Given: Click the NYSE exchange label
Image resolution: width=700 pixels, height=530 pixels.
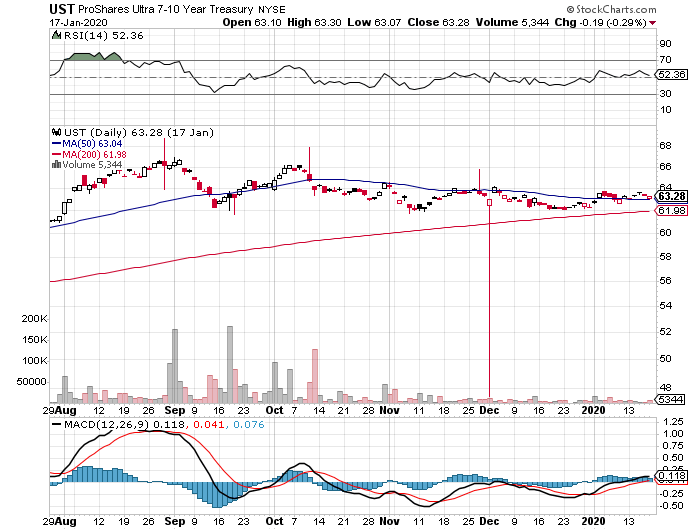Looking at the screenshot, I should (x=272, y=9).
